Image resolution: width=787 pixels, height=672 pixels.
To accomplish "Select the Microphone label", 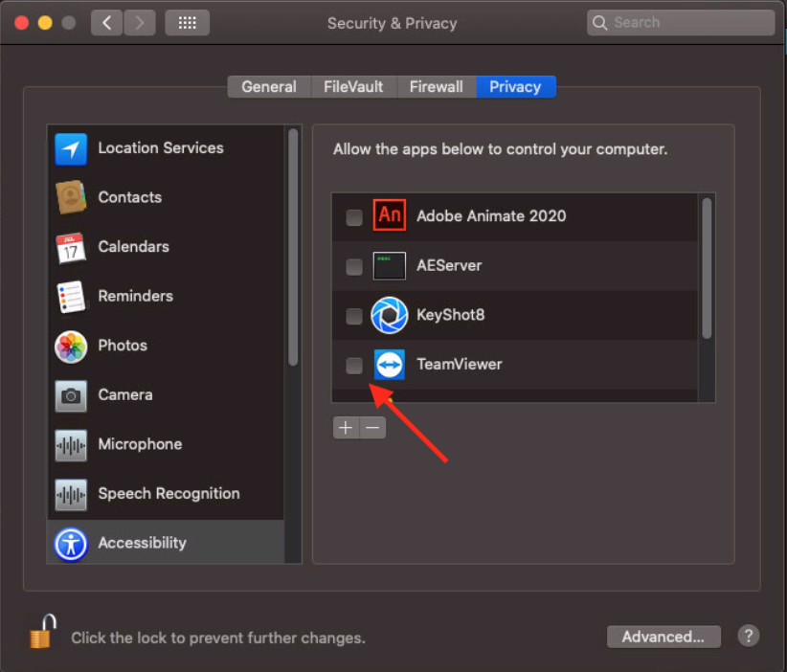I will (140, 444).
